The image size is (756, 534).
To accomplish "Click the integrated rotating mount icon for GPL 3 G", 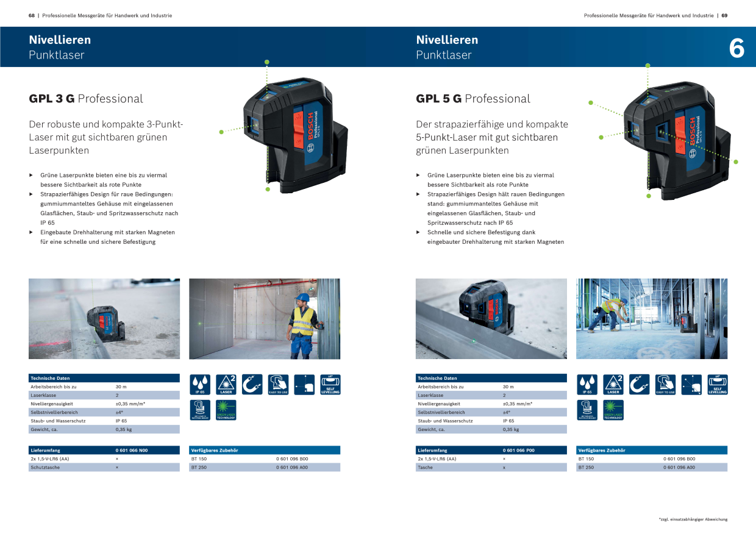I will click(x=201, y=410).
